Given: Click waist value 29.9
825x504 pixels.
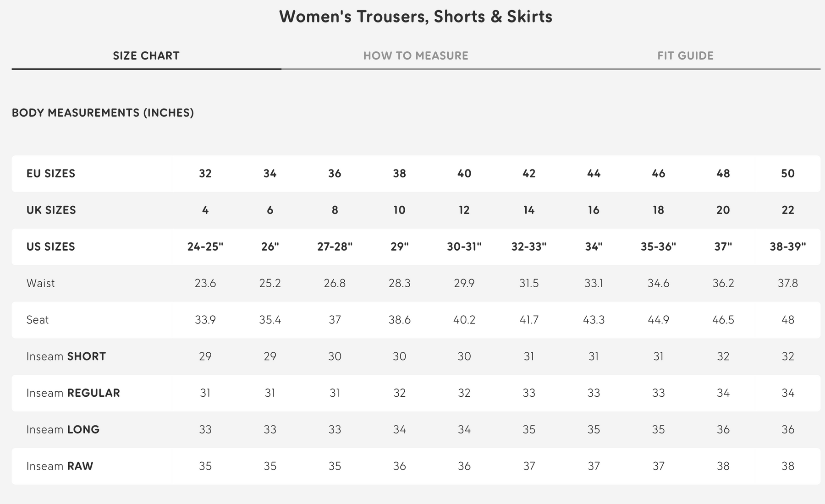Looking at the screenshot, I should [464, 284].
